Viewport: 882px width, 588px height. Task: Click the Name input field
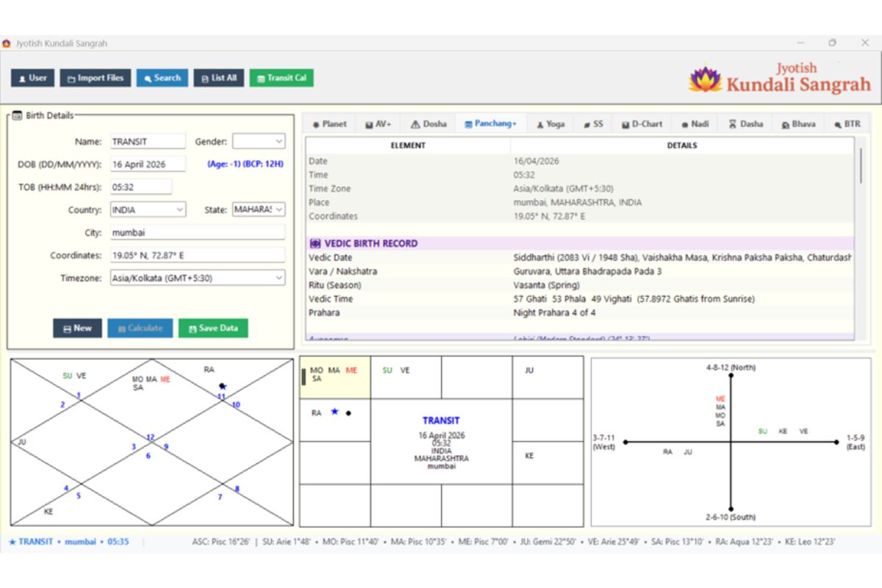(x=148, y=141)
